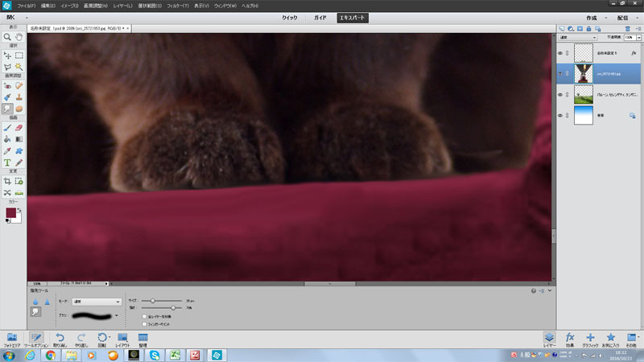Image resolution: width=644 pixels, height=362 pixels.
Task: Switch to the Guided (ガイド) tab
Action: [x=320, y=18]
